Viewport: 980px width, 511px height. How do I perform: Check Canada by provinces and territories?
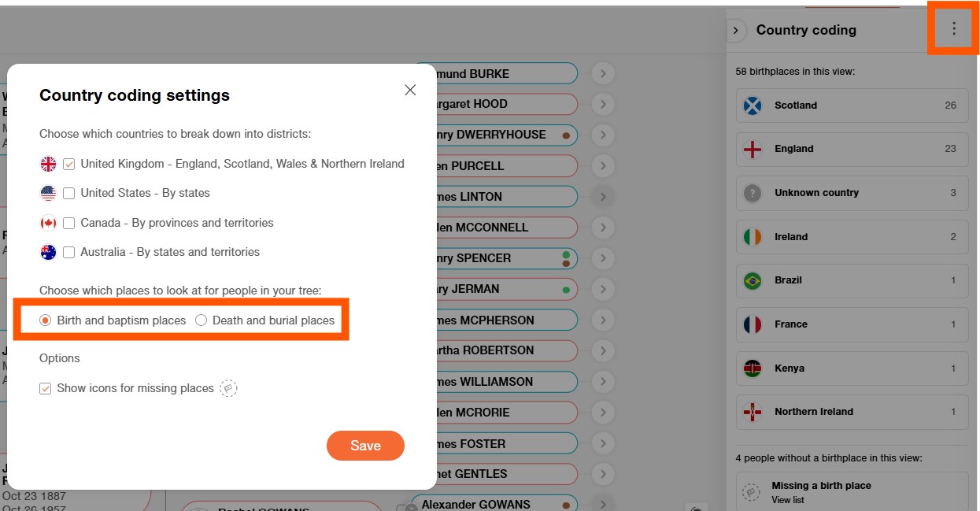tap(69, 223)
